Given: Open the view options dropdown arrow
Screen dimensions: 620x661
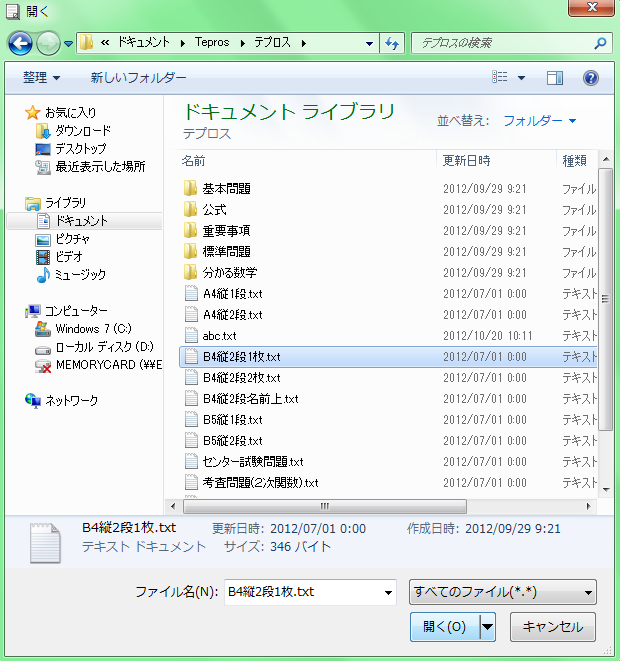Looking at the screenshot, I should click(521, 78).
